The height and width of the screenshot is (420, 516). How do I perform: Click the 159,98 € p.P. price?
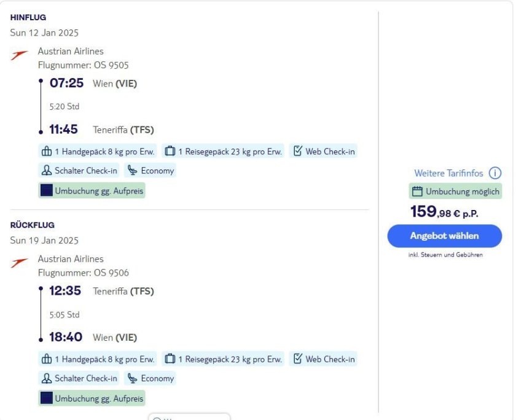[x=444, y=212]
